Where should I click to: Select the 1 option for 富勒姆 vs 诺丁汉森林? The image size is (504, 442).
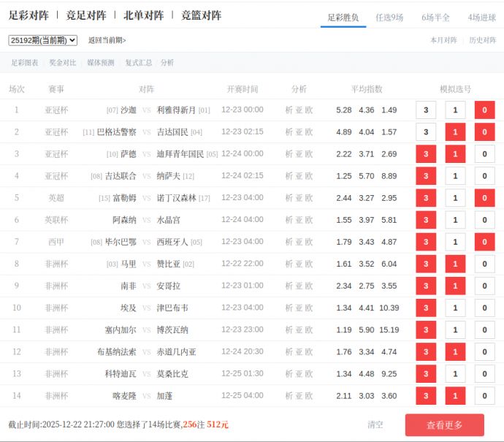click(455, 198)
